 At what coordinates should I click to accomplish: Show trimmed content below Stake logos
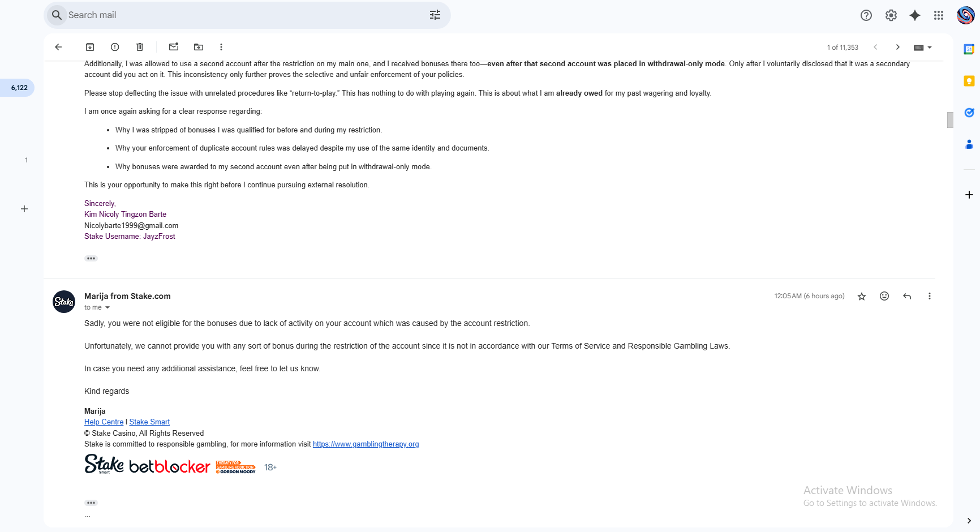pyautogui.click(x=91, y=503)
